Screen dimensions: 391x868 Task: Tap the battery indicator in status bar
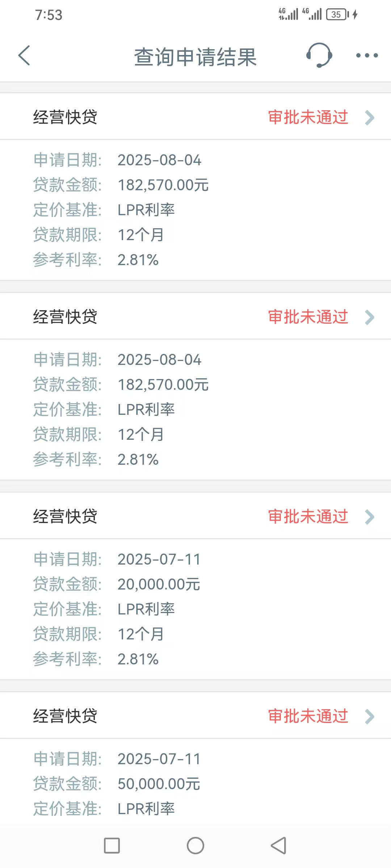coord(338,14)
